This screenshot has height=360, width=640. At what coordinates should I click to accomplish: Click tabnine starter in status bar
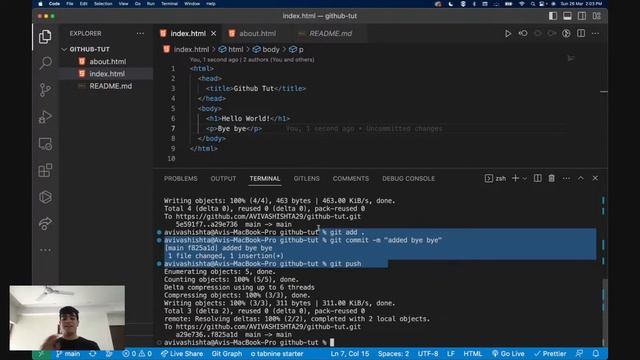click(277, 353)
